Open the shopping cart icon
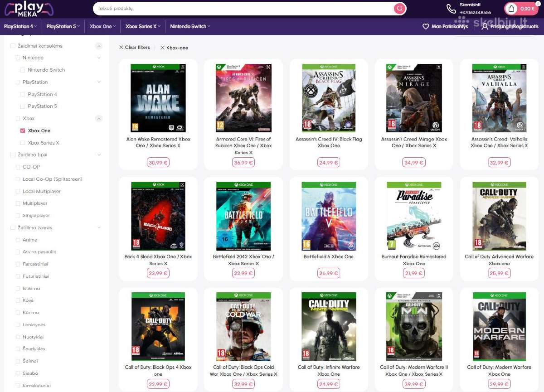Image resolution: width=544 pixels, height=392 pixels. click(511, 9)
